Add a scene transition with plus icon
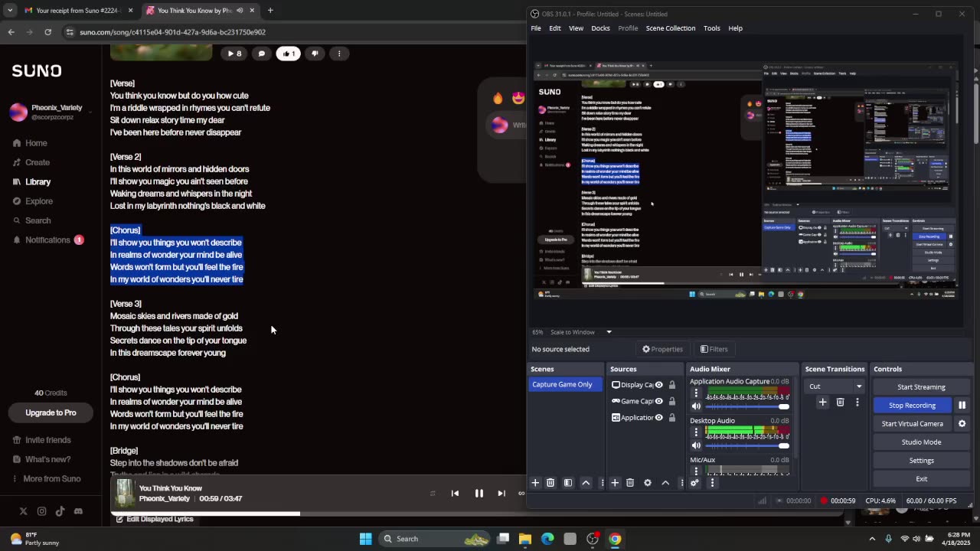Screen dimensions: 980x551 point(823,402)
